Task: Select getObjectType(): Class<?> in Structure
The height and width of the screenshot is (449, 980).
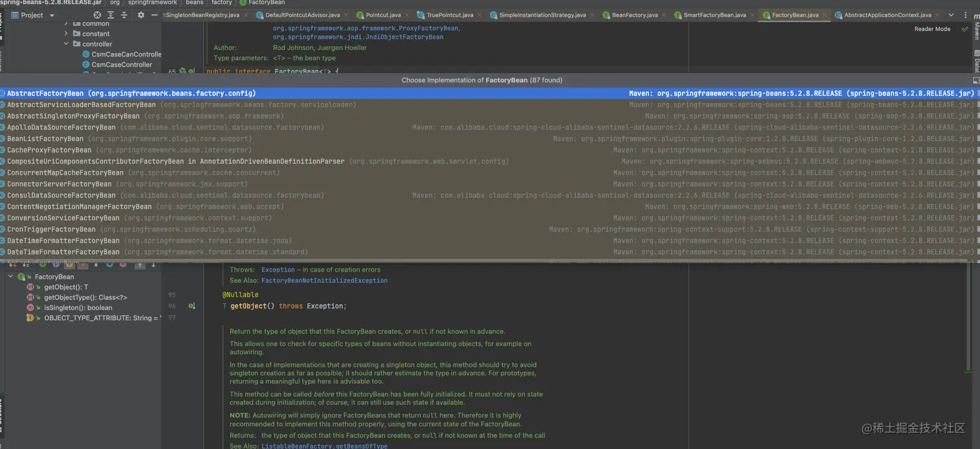Action: (x=86, y=297)
